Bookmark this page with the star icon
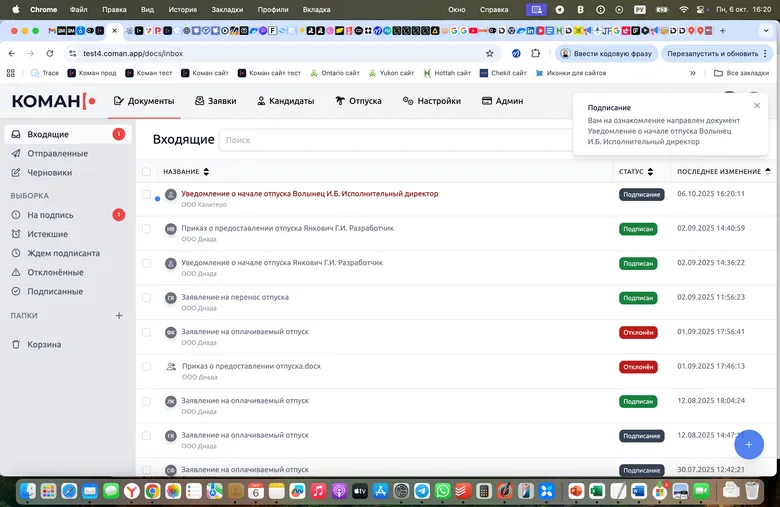This screenshot has width=780, height=507. coord(490,53)
